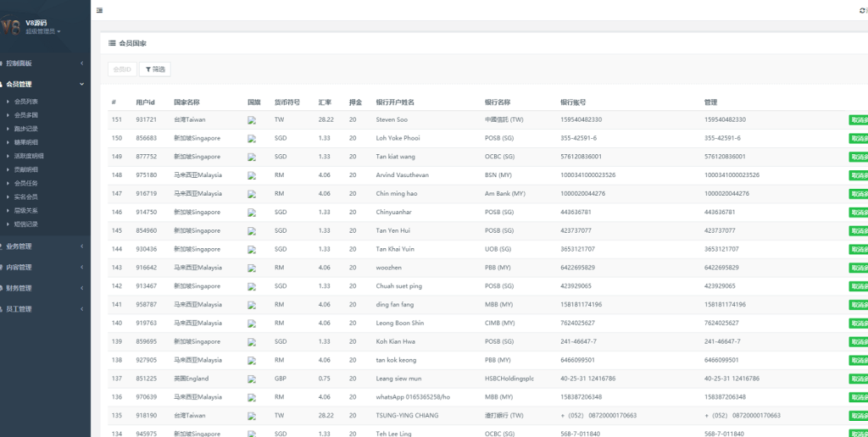Open 实名会员 in the sidebar
The width and height of the screenshot is (868, 437).
pos(26,196)
